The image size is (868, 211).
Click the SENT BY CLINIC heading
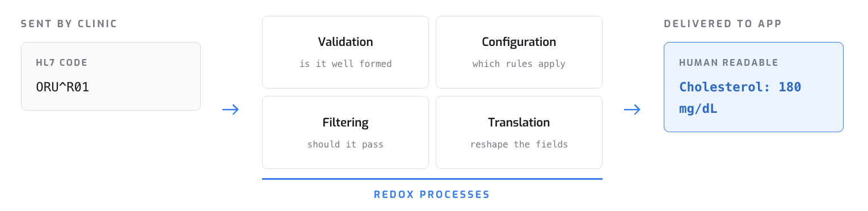point(69,24)
